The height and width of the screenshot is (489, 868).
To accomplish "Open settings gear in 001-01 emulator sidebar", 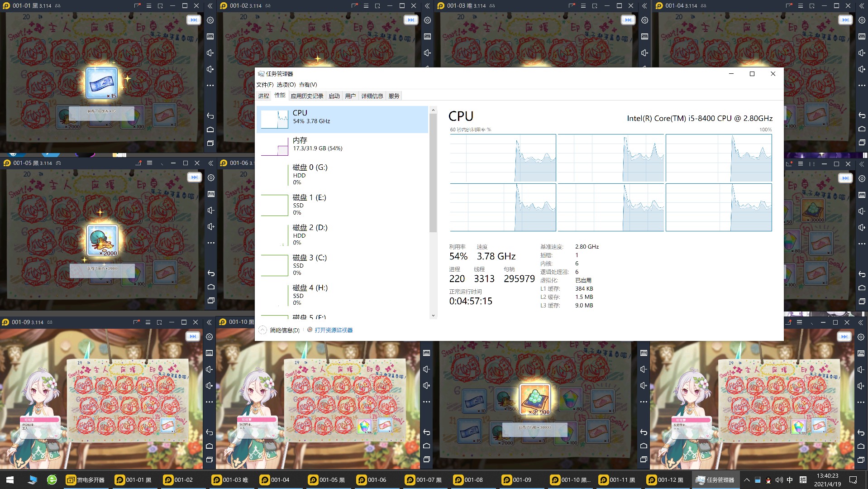I will [210, 20].
